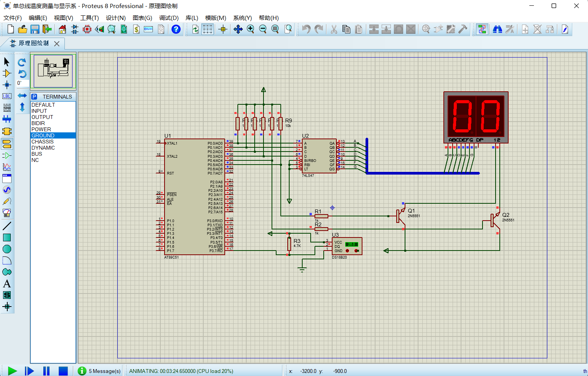The height and width of the screenshot is (376, 588).
Task: Select the Terminals Mode tool
Action: (x=7, y=144)
